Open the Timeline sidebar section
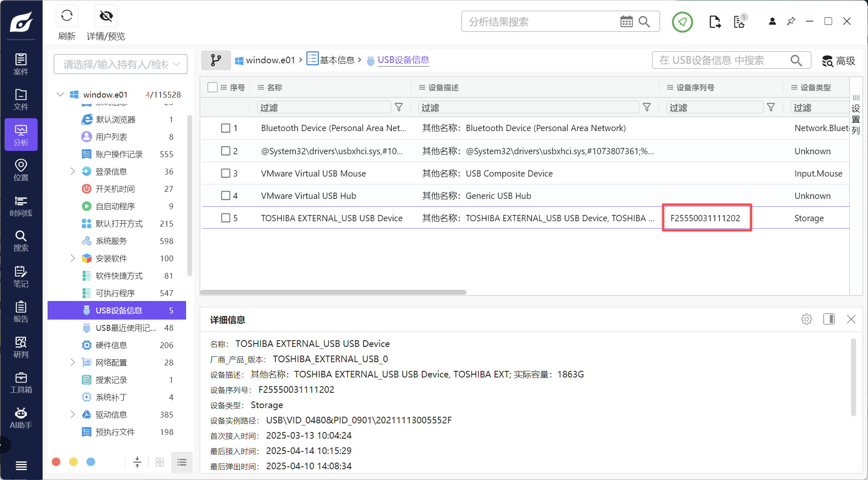Screen dimensions: 868x480 tap(21, 206)
